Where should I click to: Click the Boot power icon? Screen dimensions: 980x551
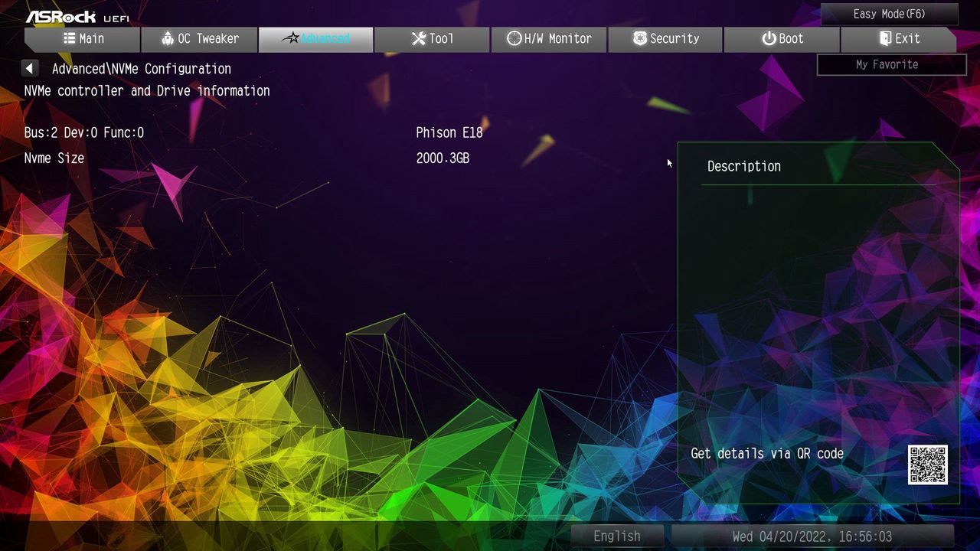coord(769,38)
